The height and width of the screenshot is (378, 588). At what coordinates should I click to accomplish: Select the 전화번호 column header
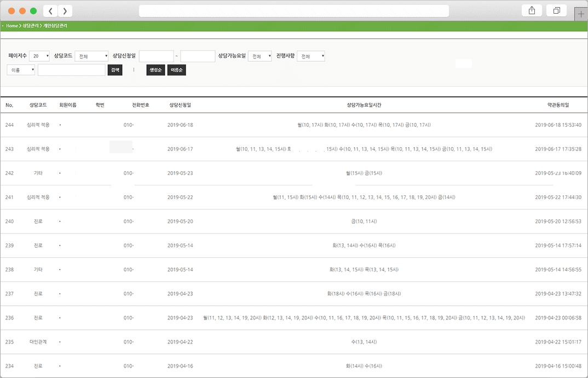point(141,105)
